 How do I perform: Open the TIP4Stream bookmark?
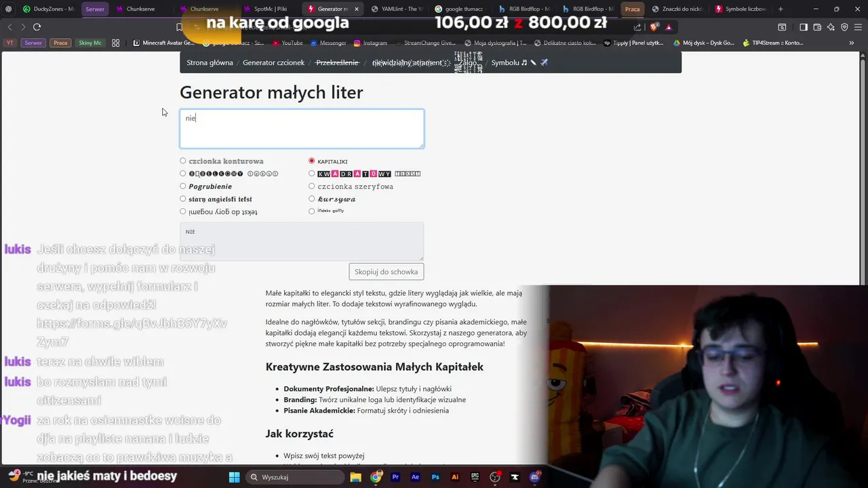pyautogui.click(x=773, y=43)
